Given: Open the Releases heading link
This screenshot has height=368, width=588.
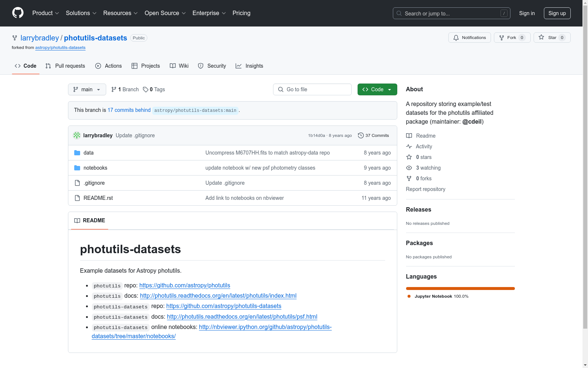Looking at the screenshot, I should pos(419,209).
